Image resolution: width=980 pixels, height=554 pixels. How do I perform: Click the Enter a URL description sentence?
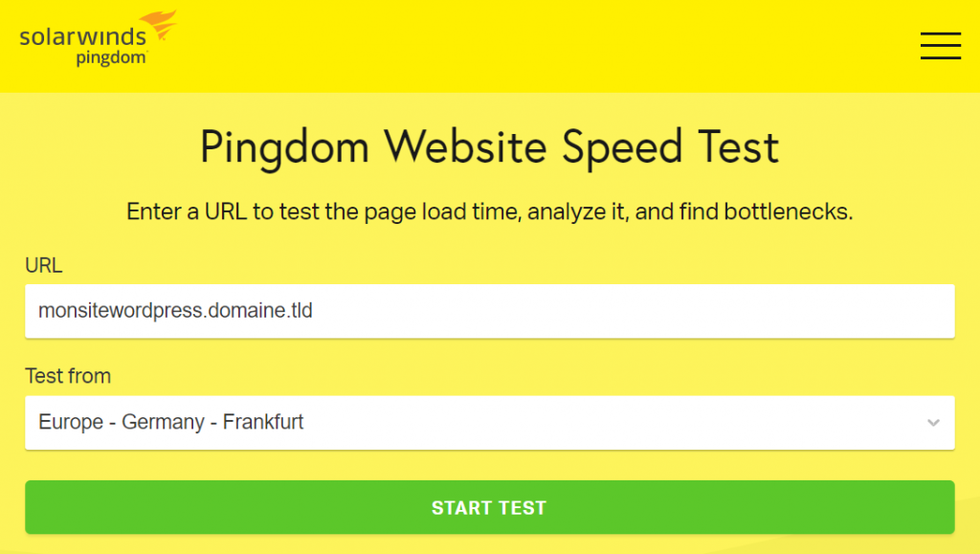(489, 211)
